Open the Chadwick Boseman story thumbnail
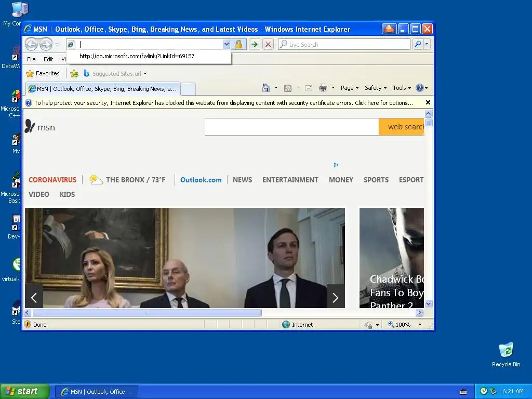The image size is (532, 399). [392, 258]
